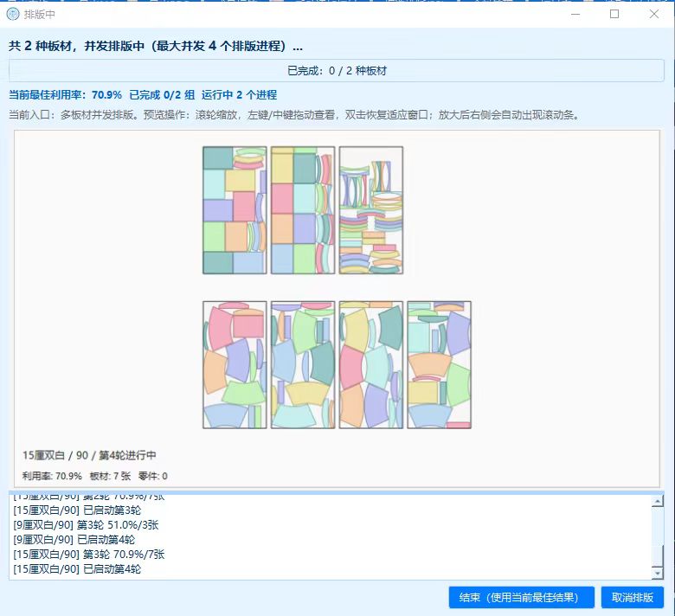Click the 当前最佳利用率: 70.9% status text
The image size is (675, 616).
66,94
